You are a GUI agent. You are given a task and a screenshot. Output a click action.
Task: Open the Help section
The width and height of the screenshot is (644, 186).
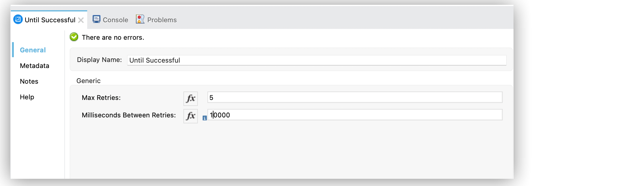(x=27, y=97)
